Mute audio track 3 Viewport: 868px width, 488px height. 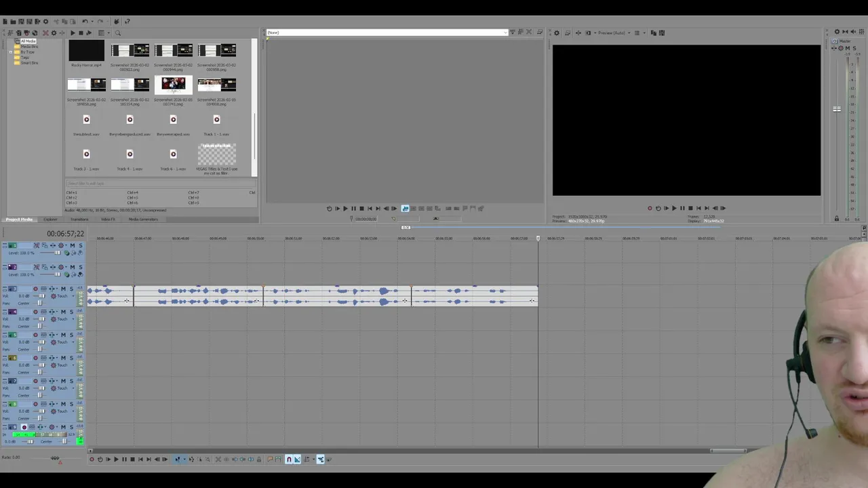[63, 289]
